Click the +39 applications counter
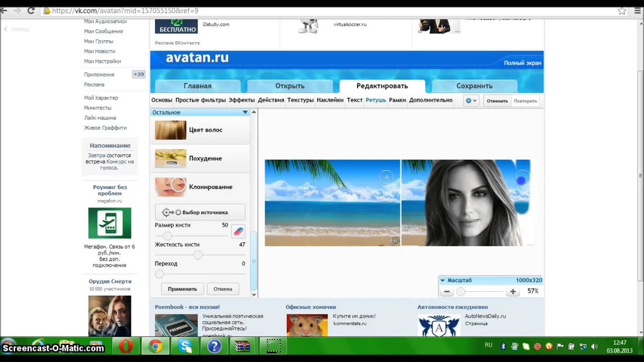Screen dimensions: 644x362 [138, 74]
